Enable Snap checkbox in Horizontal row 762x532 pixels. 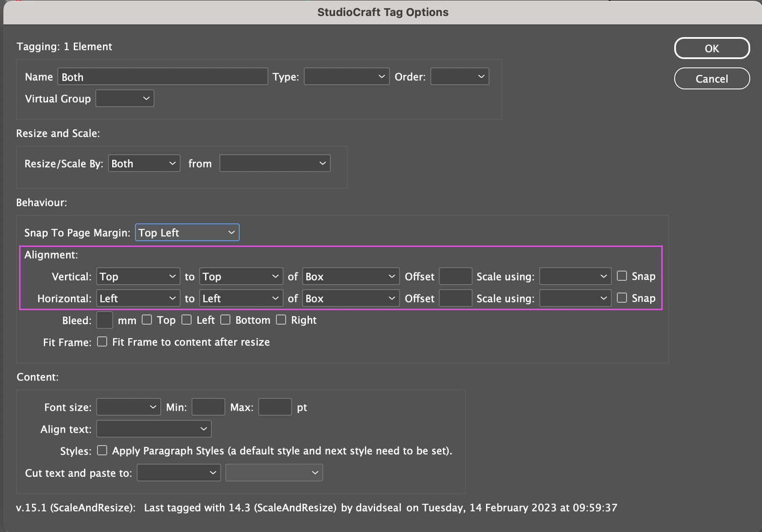(622, 298)
